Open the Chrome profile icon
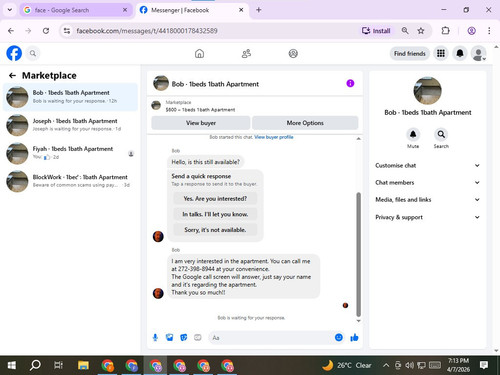This screenshot has width=500, height=375. [x=471, y=31]
